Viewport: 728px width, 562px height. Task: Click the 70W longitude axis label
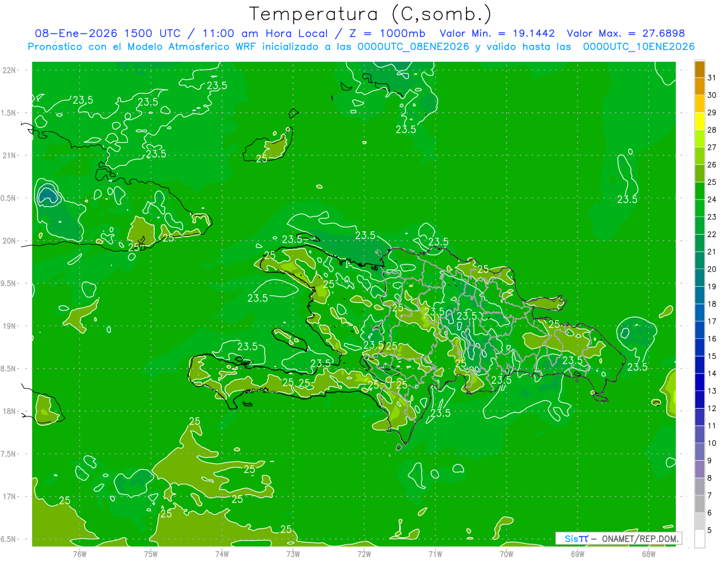coord(507,554)
